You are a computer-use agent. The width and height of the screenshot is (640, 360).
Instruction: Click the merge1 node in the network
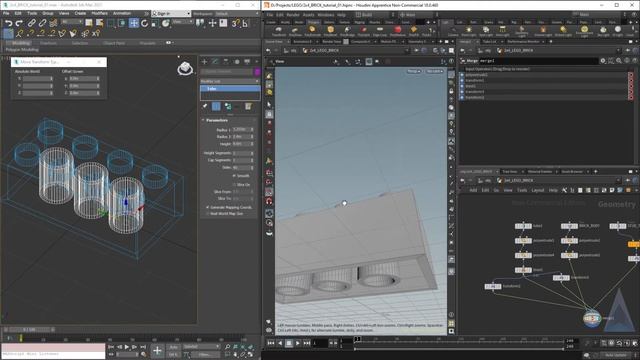point(591,318)
